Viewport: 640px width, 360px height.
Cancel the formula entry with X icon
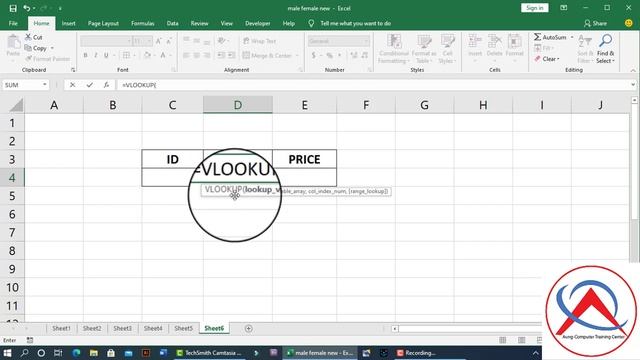click(x=72, y=85)
